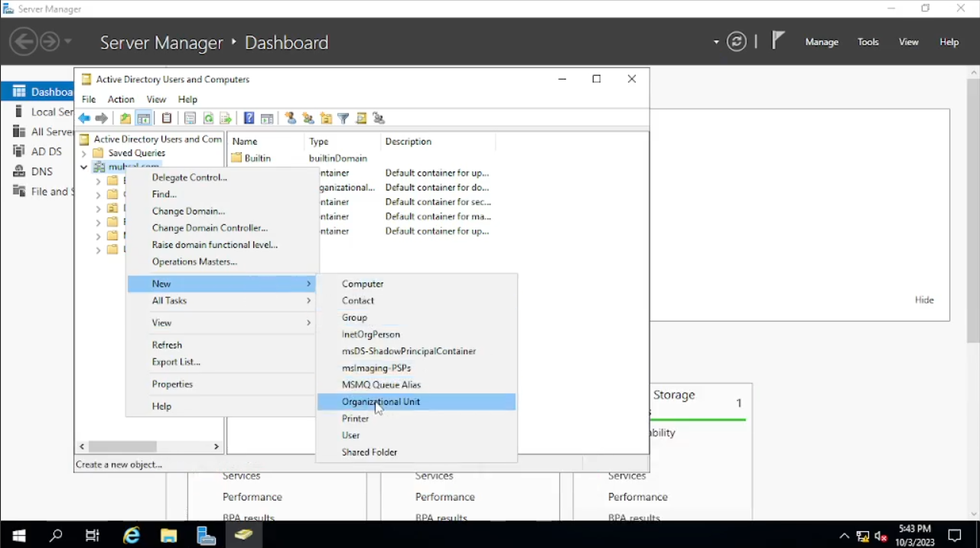This screenshot has width=980, height=548.
Task: Click the blue question mark Help icon
Action: coord(249,119)
